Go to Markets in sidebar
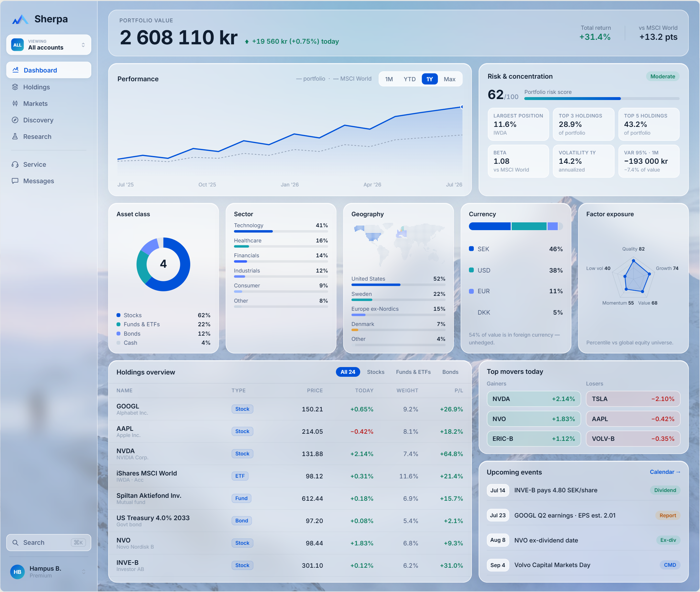The image size is (700, 592). tap(49, 103)
